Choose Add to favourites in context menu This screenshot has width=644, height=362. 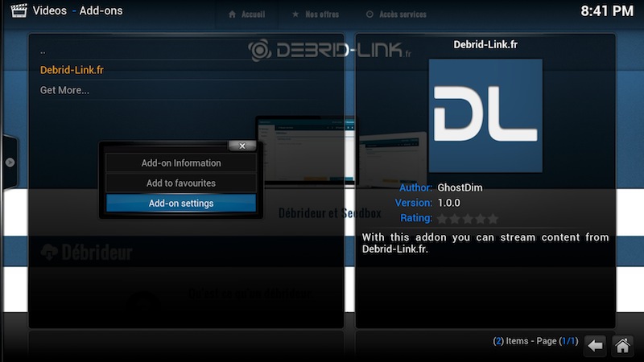[x=180, y=183]
